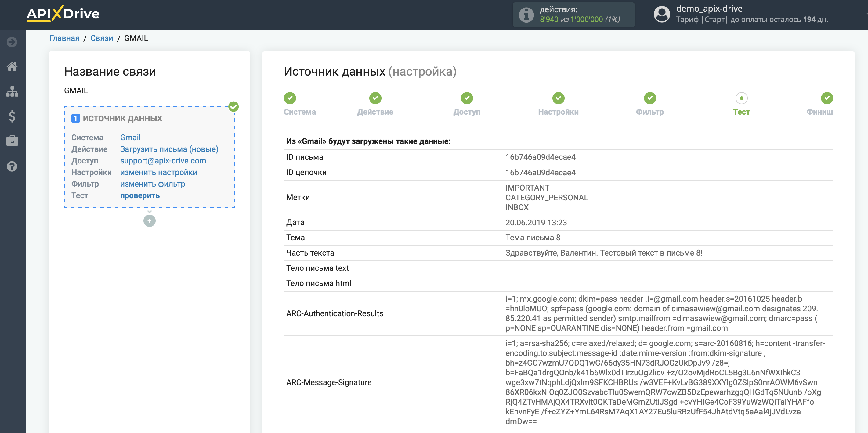
Task: Click Загрузить письма (новые) action link
Action: coord(169,149)
